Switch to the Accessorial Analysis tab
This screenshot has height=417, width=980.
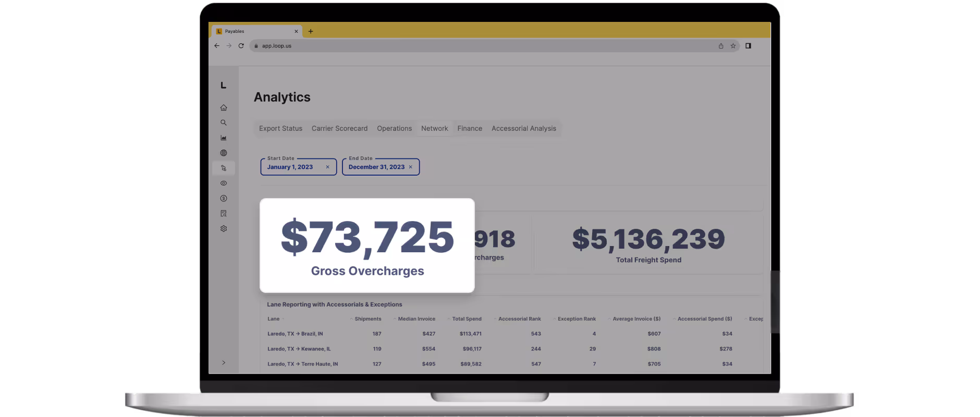pos(523,129)
